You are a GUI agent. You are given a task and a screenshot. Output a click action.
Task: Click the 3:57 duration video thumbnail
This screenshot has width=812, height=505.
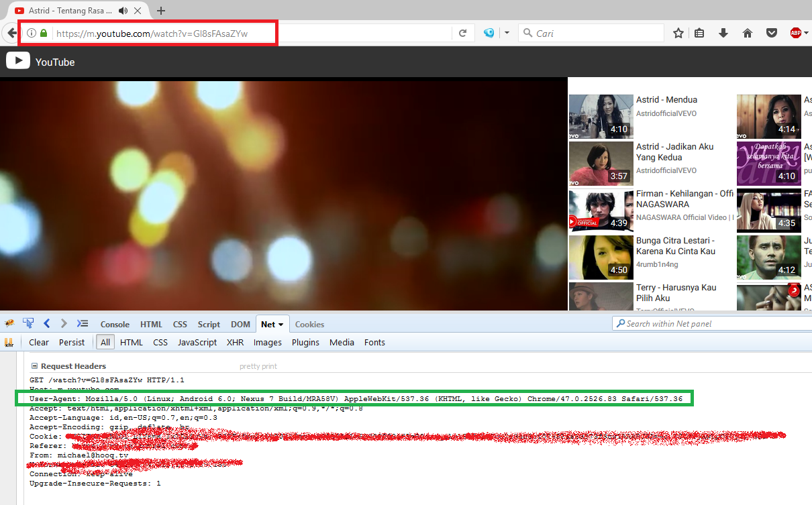601,164
